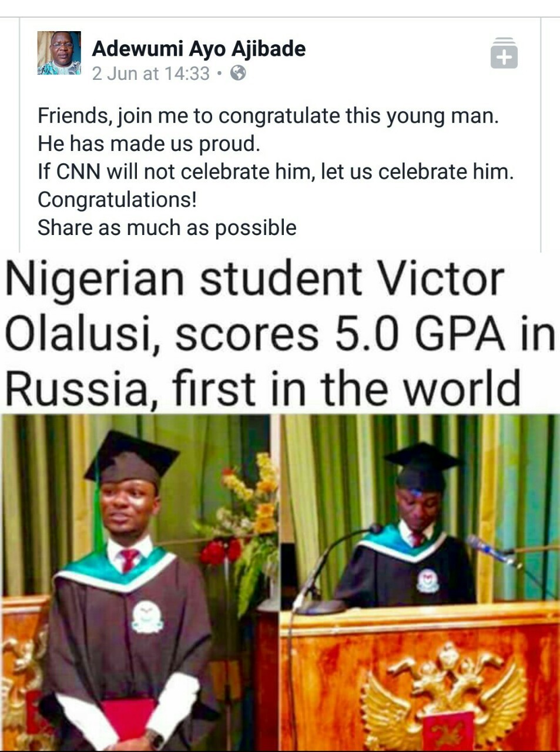
Task: Open the left photo of the standing graduate
Action: click(139, 582)
